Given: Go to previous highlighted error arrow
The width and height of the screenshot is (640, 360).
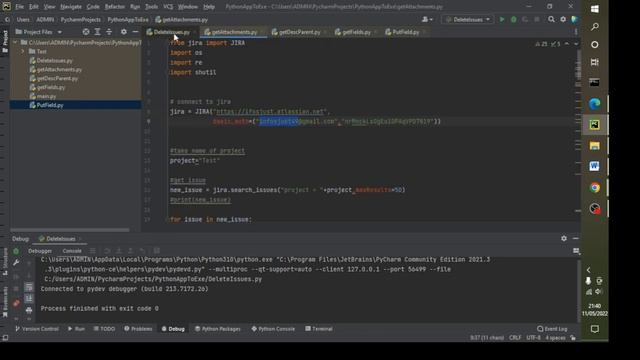Looking at the screenshot, I should tap(567, 44).
